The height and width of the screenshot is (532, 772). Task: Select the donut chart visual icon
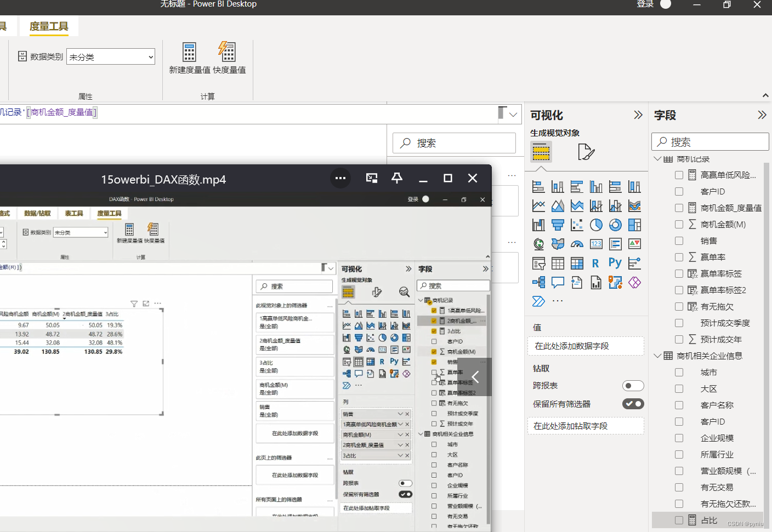point(615,225)
